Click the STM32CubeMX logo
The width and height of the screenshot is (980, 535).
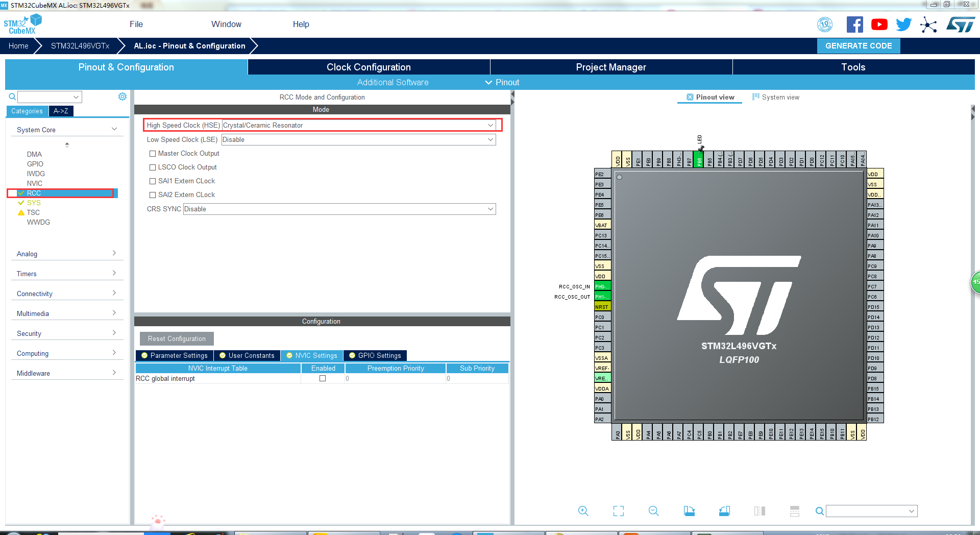point(22,25)
